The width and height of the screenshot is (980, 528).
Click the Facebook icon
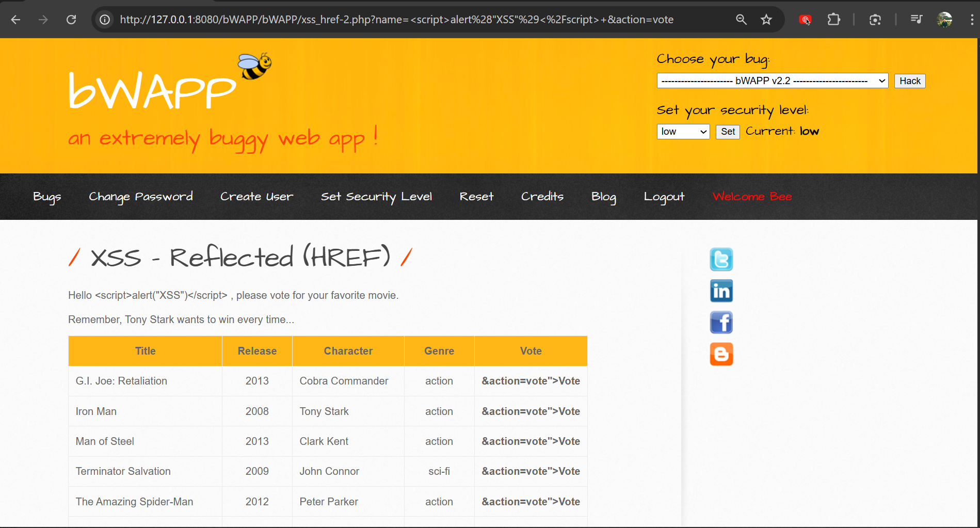coord(721,323)
